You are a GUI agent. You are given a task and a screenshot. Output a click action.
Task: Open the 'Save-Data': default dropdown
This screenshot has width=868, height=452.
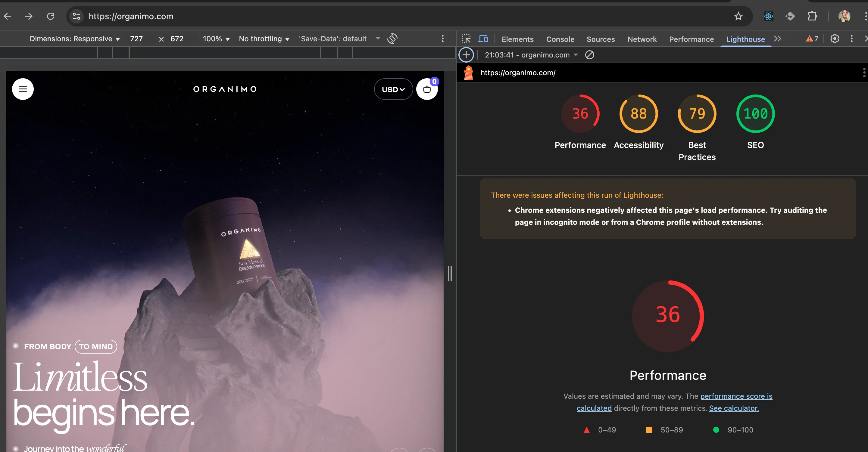pyautogui.click(x=339, y=39)
